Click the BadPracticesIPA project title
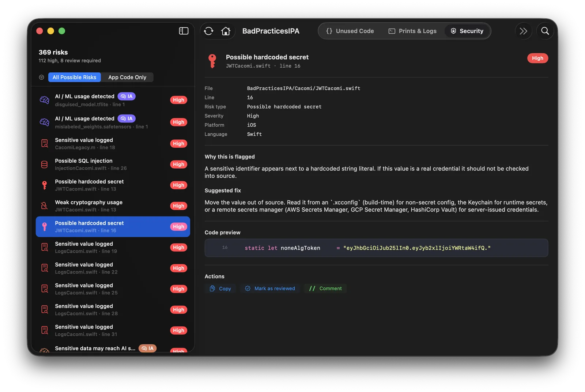Screen dimensions: 585x392 pyautogui.click(x=271, y=31)
